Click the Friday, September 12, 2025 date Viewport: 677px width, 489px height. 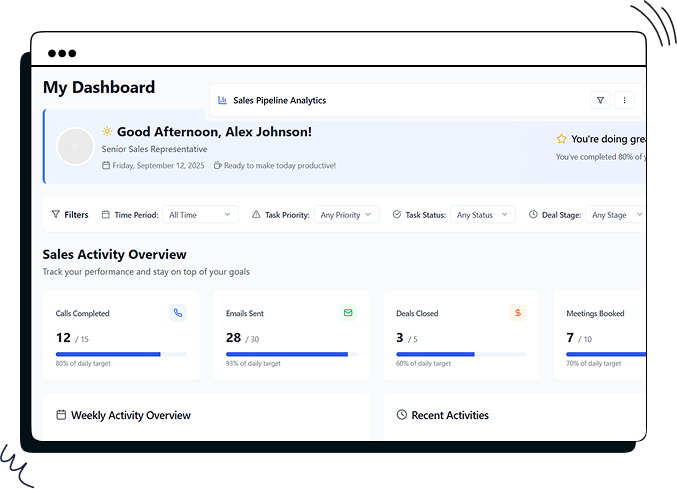pos(158,165)
